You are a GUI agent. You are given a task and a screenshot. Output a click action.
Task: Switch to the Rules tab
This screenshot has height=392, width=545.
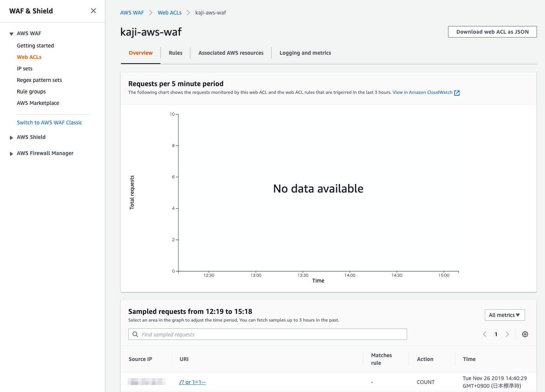[175, 53]
